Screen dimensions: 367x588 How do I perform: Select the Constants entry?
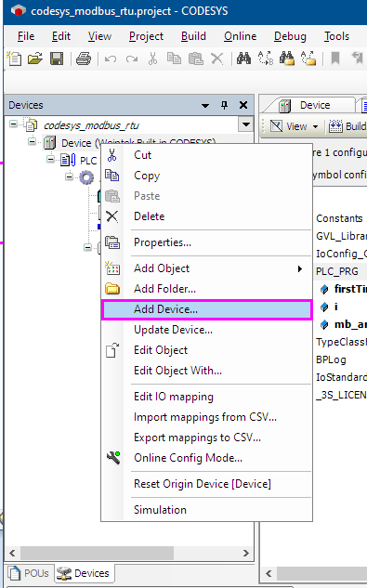click(339, 218)
